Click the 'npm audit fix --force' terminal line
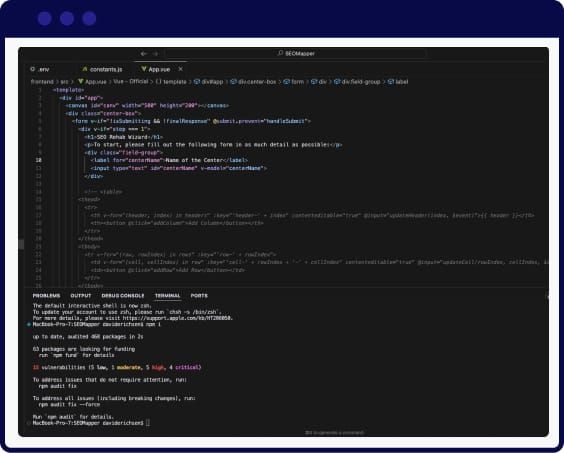 click(x=69, y=404)
